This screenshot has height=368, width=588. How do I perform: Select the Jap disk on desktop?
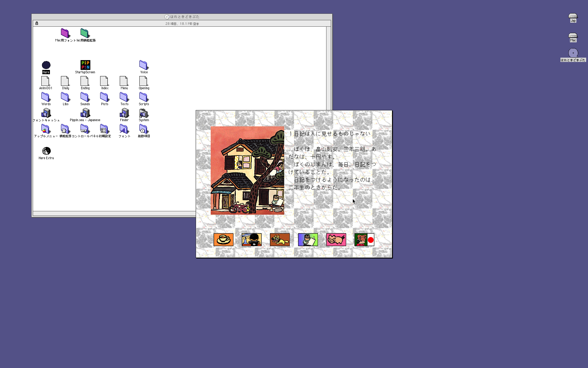coord(573,16)
